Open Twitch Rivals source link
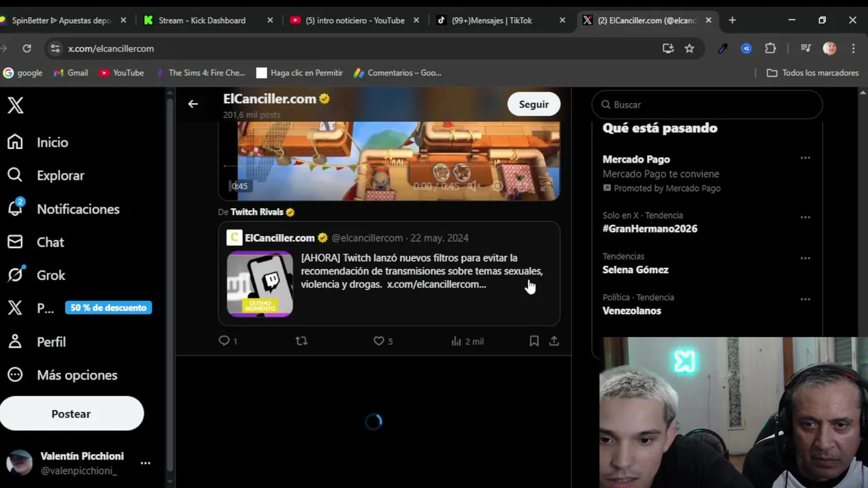The width and height of the screenshot is (868, 488). point(257,212)
